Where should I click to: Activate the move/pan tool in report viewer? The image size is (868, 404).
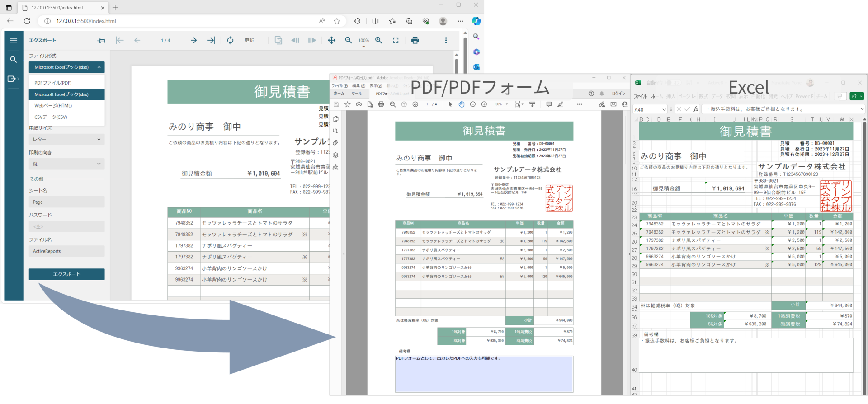tap(331, 40)
